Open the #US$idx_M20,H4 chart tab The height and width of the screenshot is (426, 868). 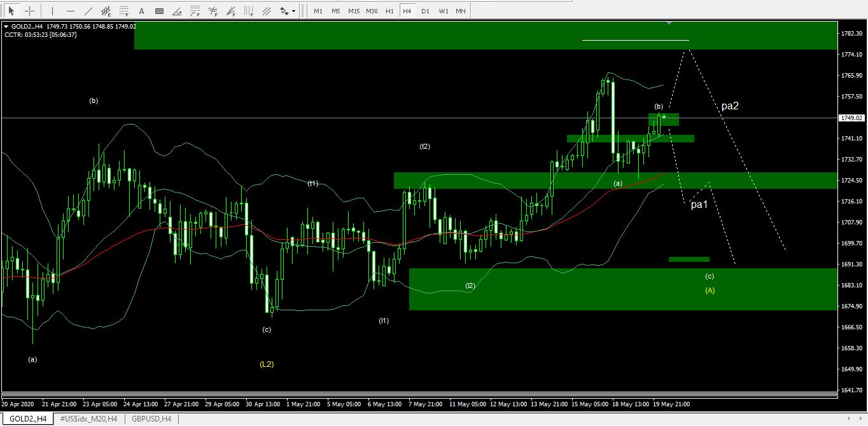point(89,419)
